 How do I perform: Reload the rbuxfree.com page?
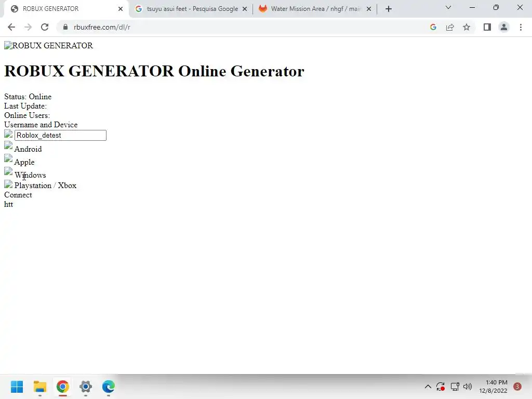click(x=45, y=27)
